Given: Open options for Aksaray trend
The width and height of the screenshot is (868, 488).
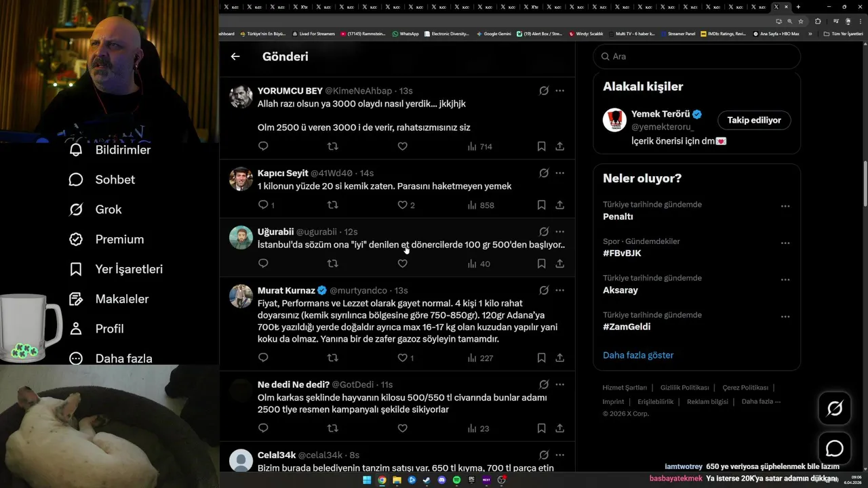Looking at the screenshot, I should click(785, 279).
